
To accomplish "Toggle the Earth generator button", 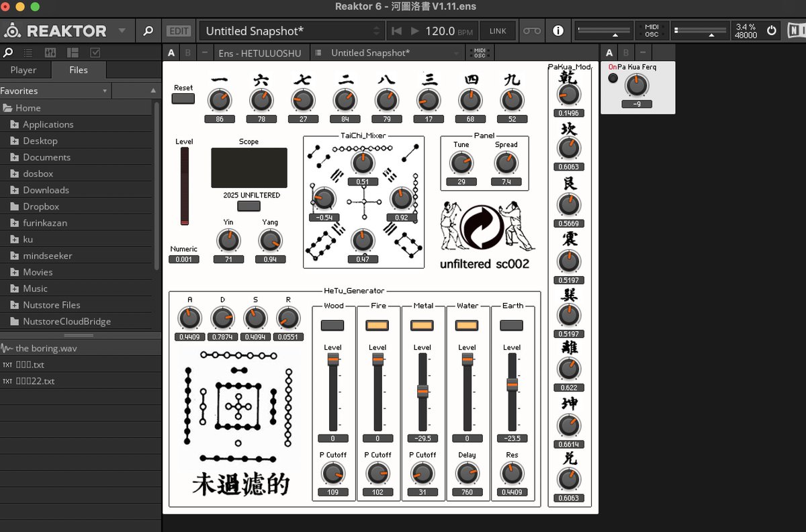I will (512, 325).
